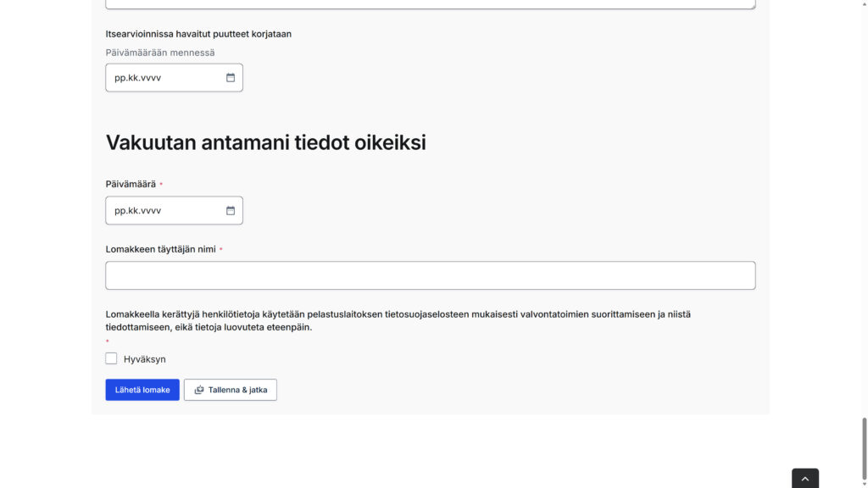Click the Hyväksyn label text
The image size is (868, 488).
(x=144, y=359)
